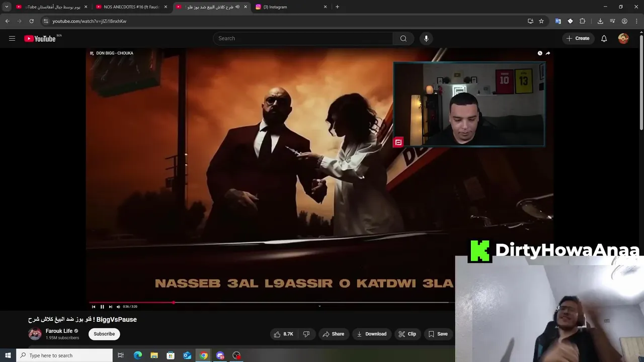Open YouTube notifications bell

pyautogui.click(x=604, y=38)
